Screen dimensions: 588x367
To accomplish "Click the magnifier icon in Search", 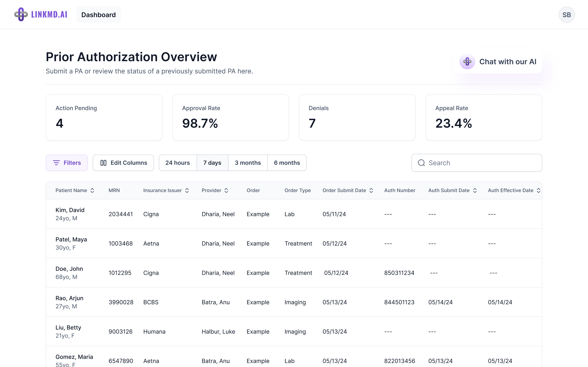I will 421,163.
